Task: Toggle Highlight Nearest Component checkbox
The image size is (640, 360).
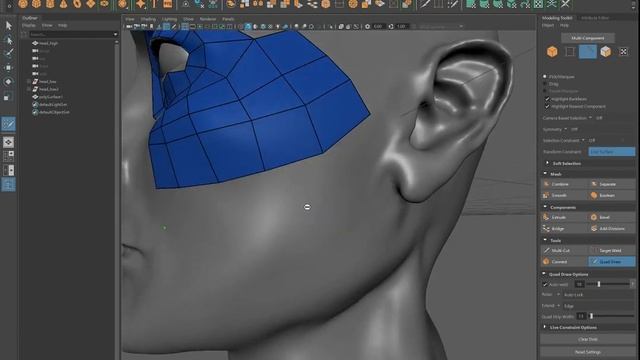Action: [547, 106]
